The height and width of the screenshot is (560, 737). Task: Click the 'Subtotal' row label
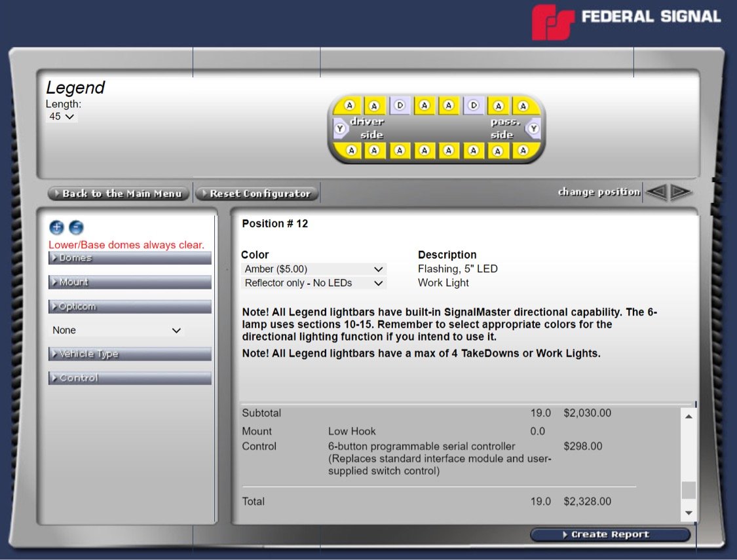pos(261,413)
